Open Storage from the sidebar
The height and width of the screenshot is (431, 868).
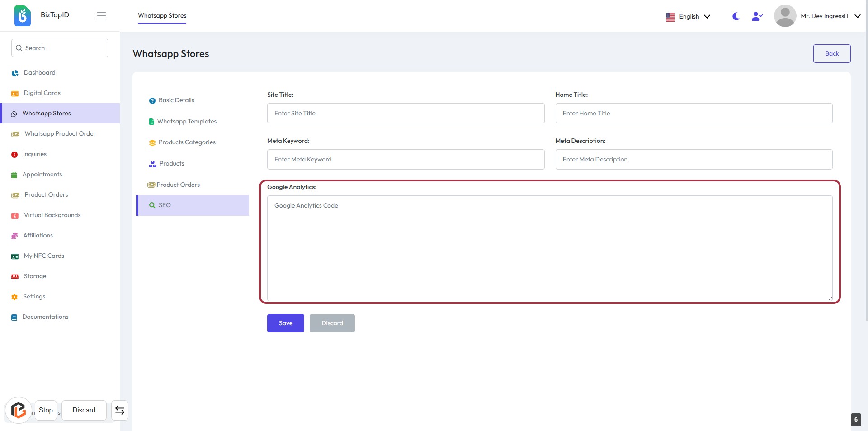point(35,276)
